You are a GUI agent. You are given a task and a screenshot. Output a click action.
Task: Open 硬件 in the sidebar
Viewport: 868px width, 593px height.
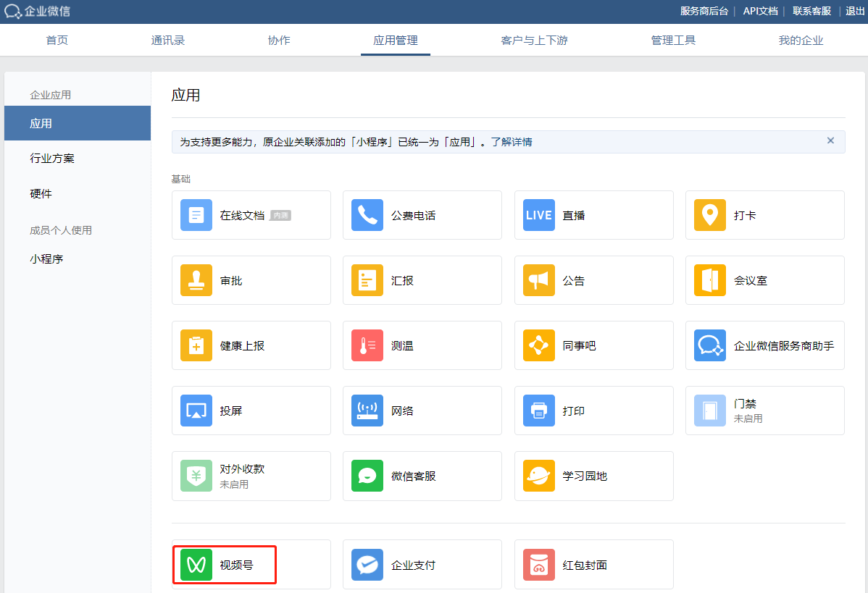(x=41, y=193)
